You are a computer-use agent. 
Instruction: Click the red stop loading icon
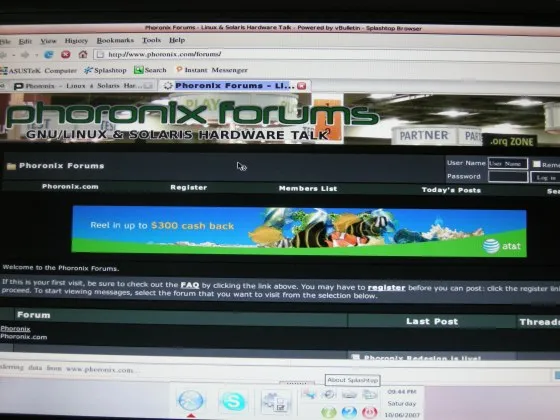pos(66,54)
